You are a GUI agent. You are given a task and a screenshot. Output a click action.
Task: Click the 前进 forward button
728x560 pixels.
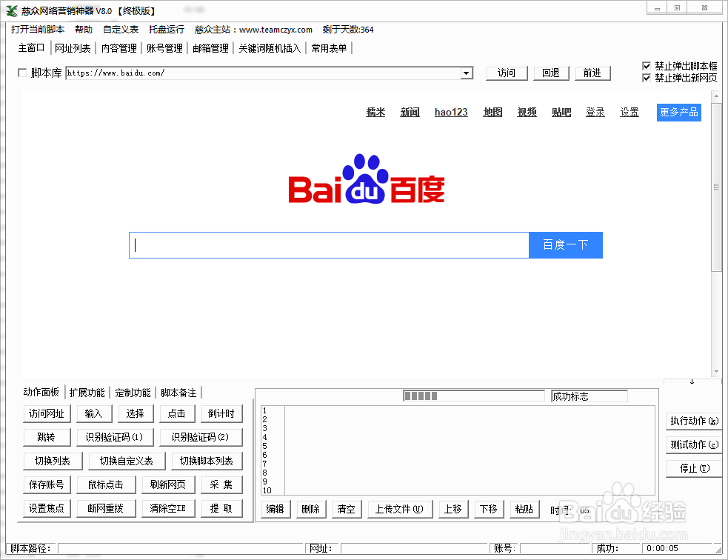coord(592,73)
